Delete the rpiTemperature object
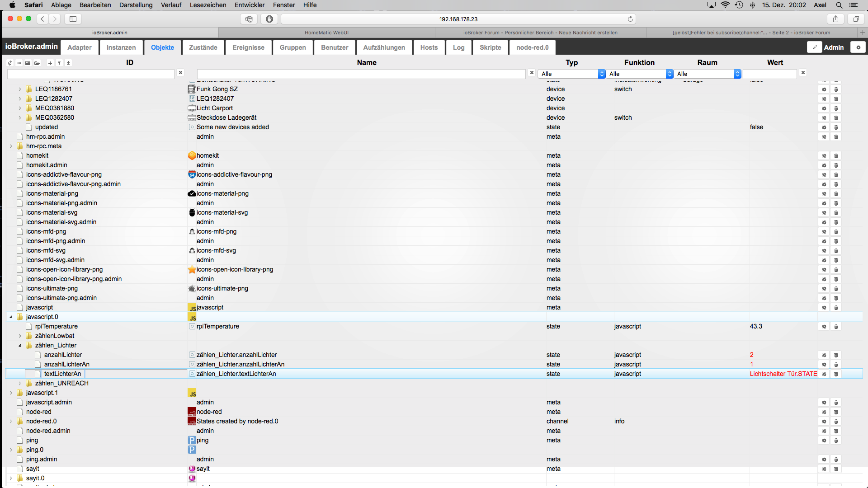 (x=836, y=327)
